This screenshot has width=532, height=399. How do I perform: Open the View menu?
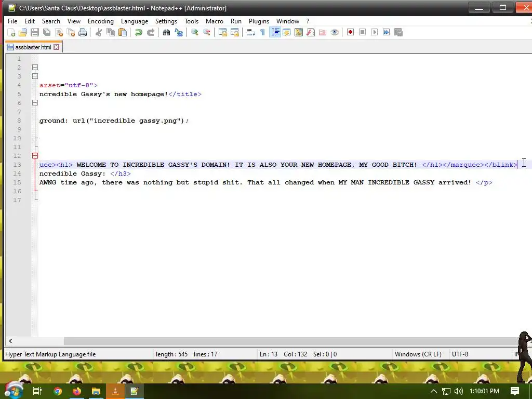(74, 21)
